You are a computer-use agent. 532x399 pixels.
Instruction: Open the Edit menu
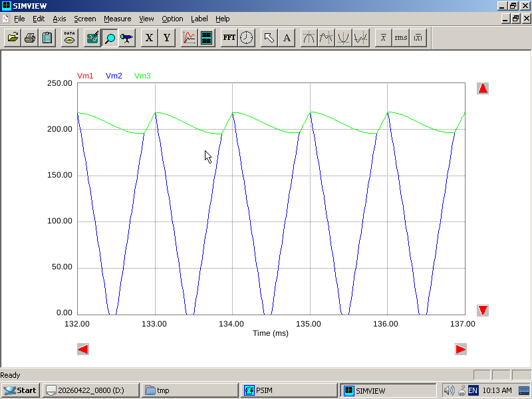(x=39, y=19)
